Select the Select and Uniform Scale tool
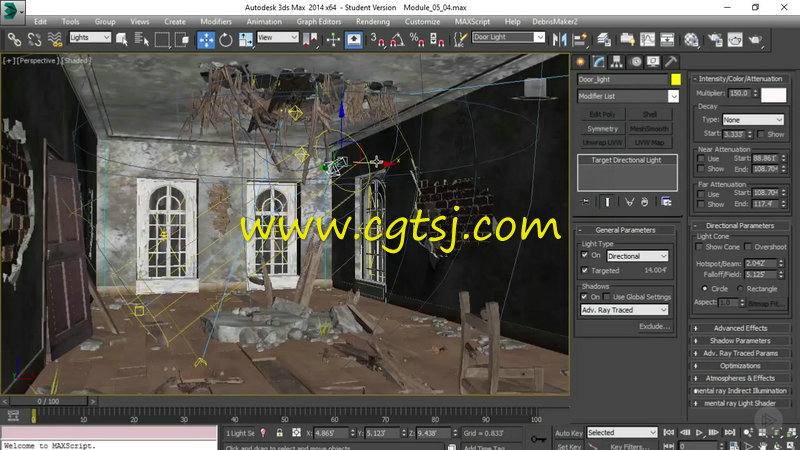This screenshot has height=450, width=800. pos(245,40)
